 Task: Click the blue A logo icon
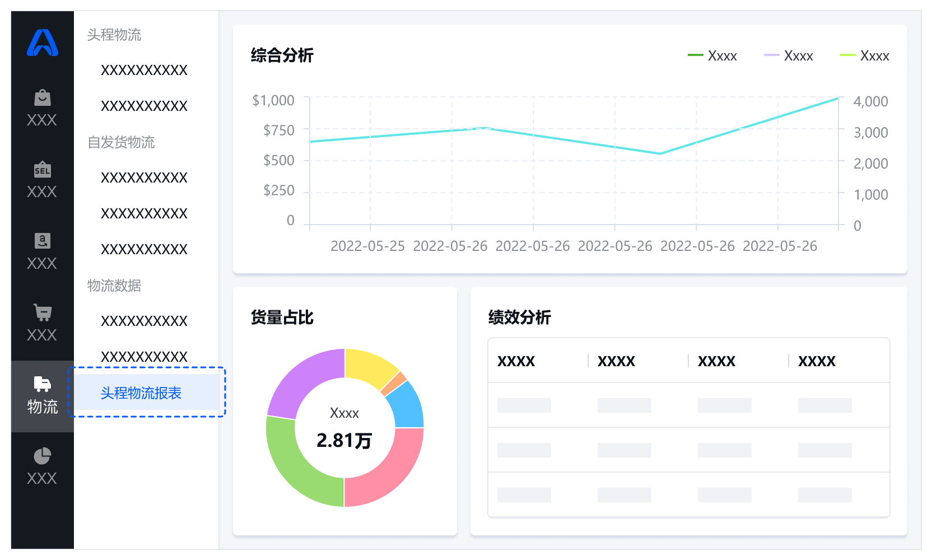(x=43, y=43)
